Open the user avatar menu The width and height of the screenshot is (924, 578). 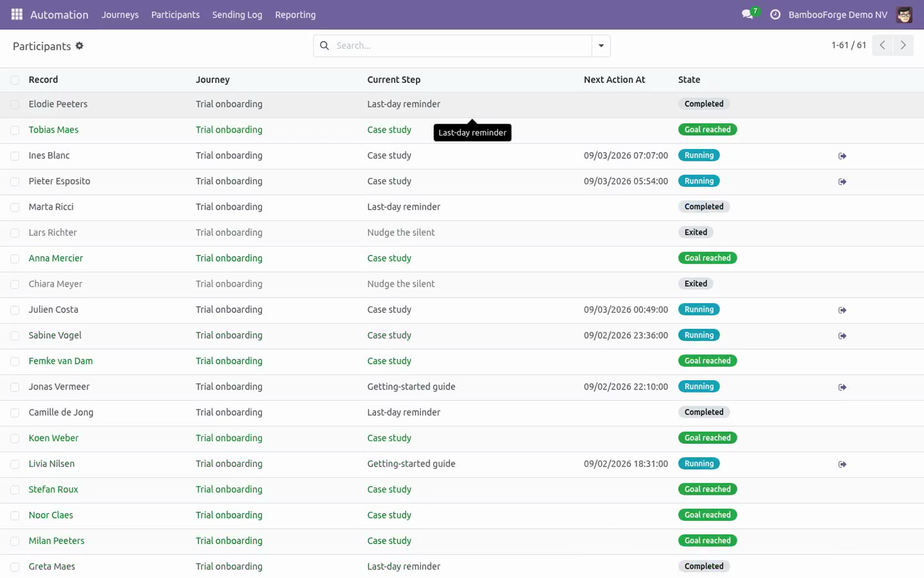point(904,14)
